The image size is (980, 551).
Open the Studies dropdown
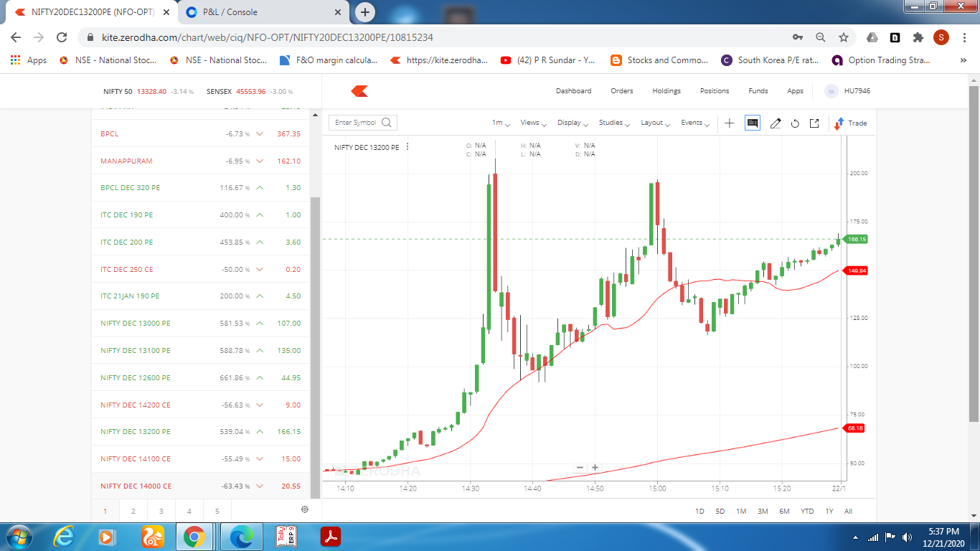[614, 123]
